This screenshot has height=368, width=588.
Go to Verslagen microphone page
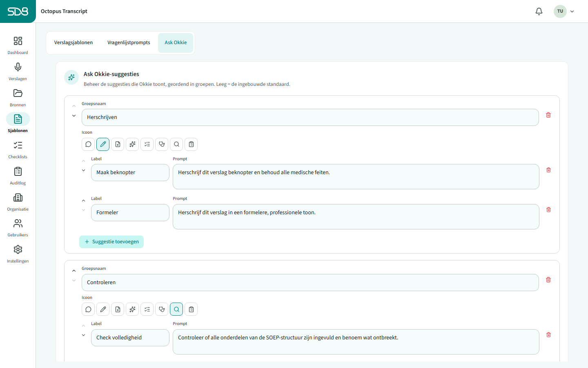[x=18, y=71]
